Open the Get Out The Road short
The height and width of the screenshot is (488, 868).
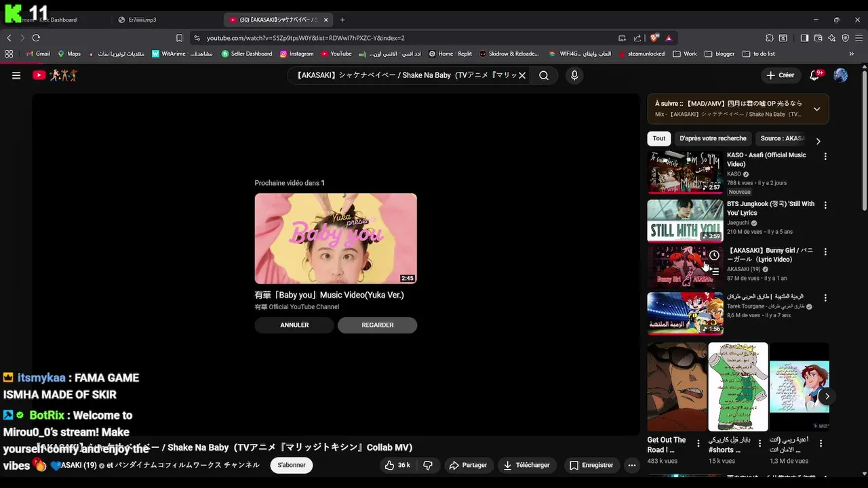coord(677,387)
